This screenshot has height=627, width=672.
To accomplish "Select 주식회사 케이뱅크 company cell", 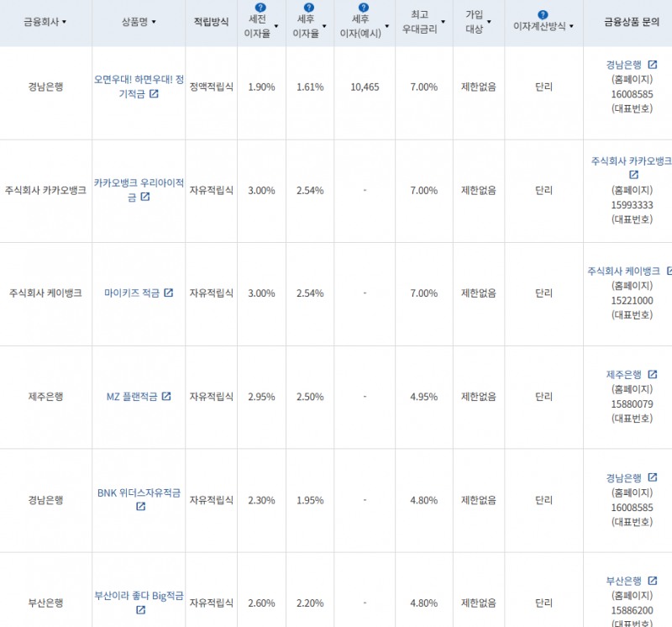I will [45, 293].
